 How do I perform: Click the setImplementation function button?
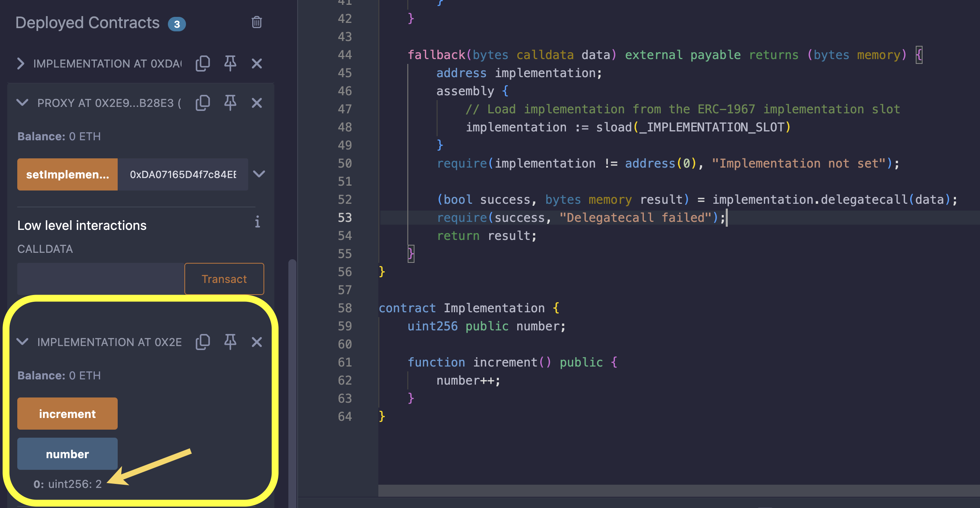[67, 174]
